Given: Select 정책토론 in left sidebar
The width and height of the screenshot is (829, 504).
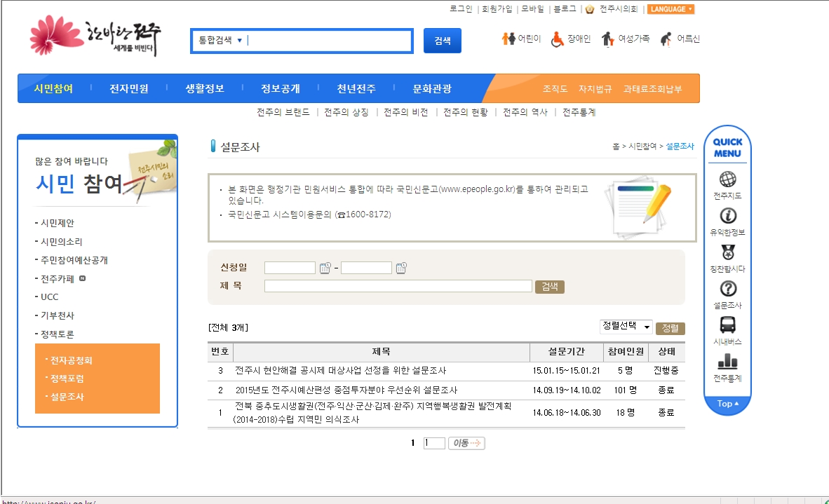Looking at the screenshot, I should pos(57,334).
